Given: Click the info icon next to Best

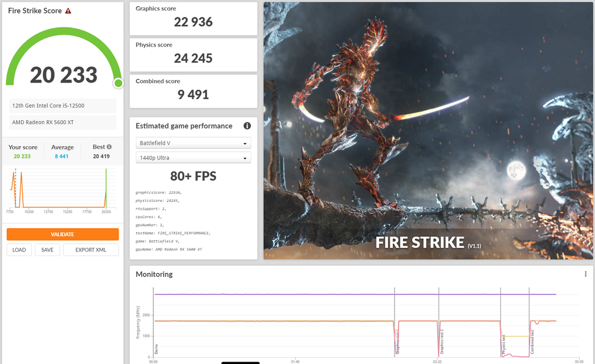Looking at the screenshot, I should pos(109,147).
